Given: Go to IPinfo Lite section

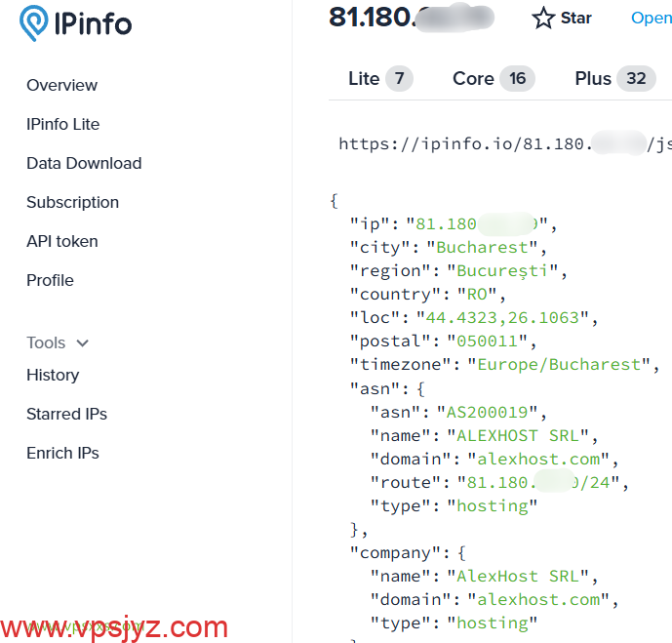Looking at the screenshot, I should (62, 124).
